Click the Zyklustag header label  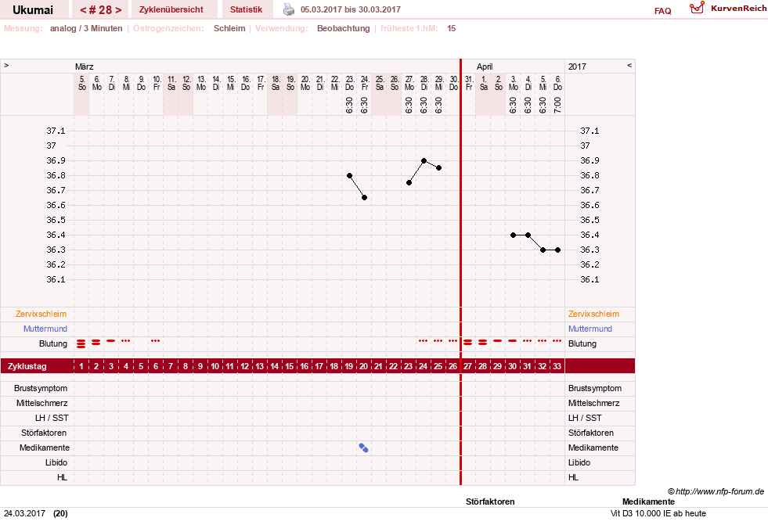[x=27, y=366]
